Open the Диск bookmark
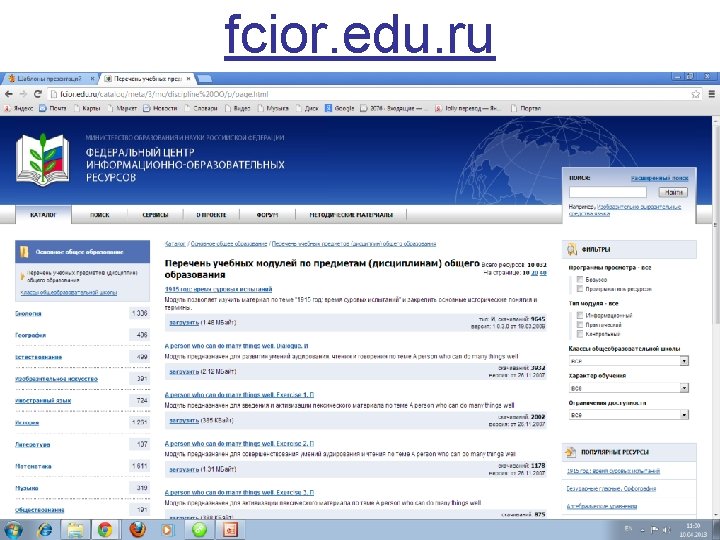720x540 pixels. point(307,108)
